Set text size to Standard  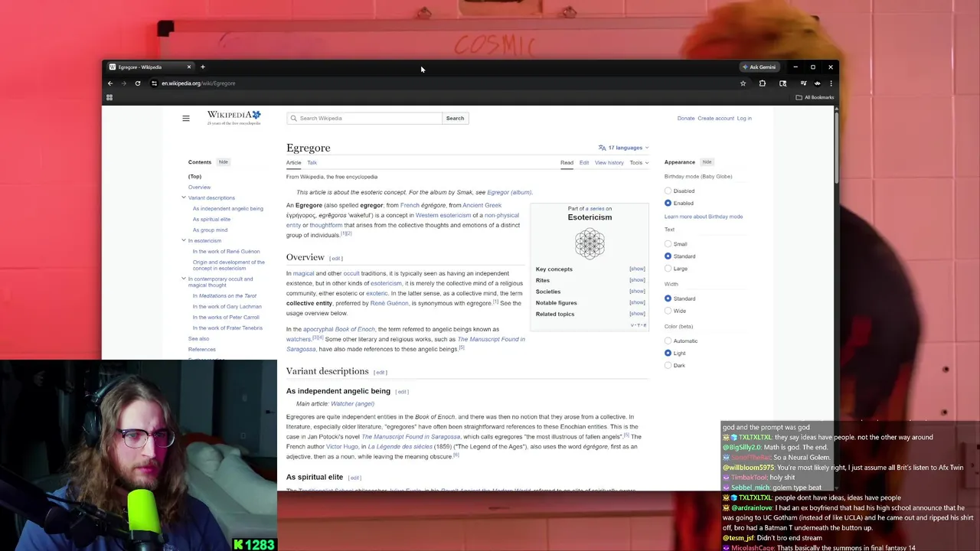[x=668, y=256]
